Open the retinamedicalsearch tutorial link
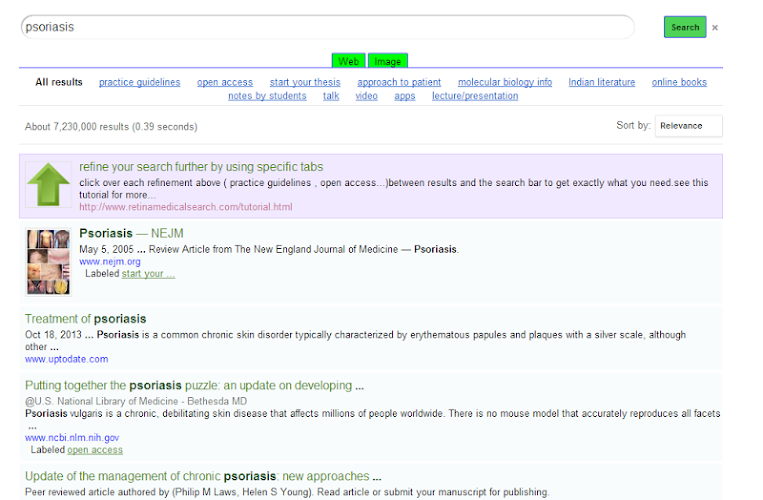 [x=186, y=207]
